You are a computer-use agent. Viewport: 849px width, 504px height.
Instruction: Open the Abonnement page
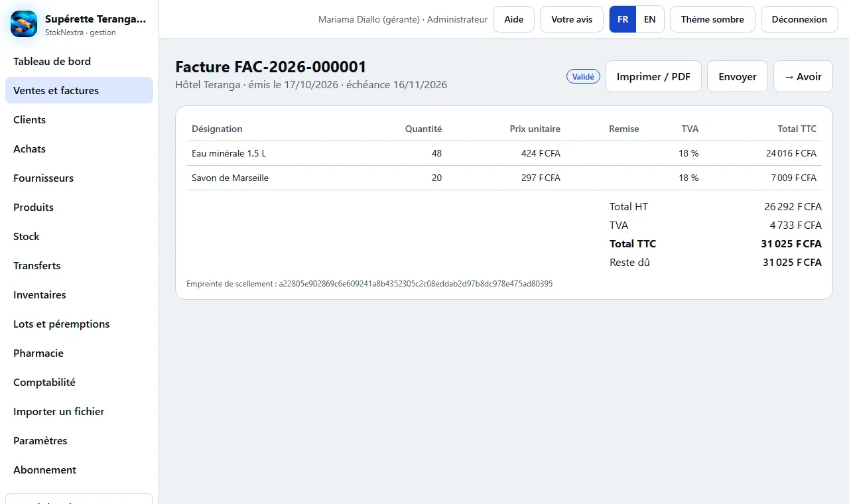pyautogui.click(x=79, y=470)
